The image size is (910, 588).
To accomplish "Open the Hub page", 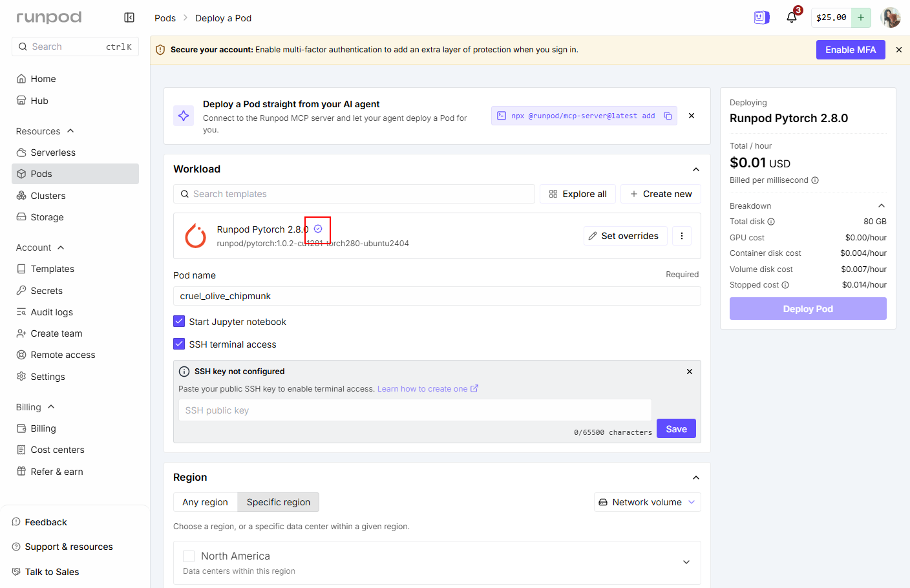I will tap(75, 101).
